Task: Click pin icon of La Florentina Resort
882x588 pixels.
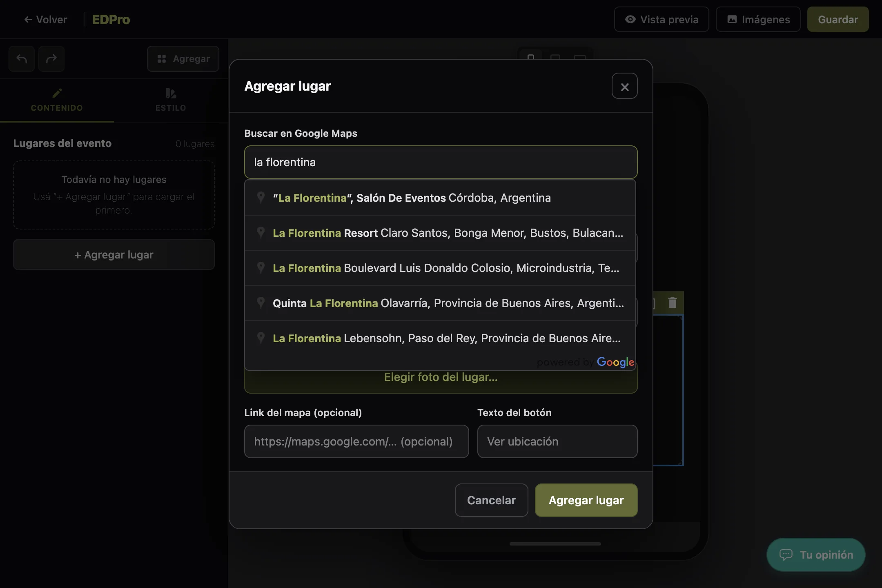Action: [x=261, y=233]
